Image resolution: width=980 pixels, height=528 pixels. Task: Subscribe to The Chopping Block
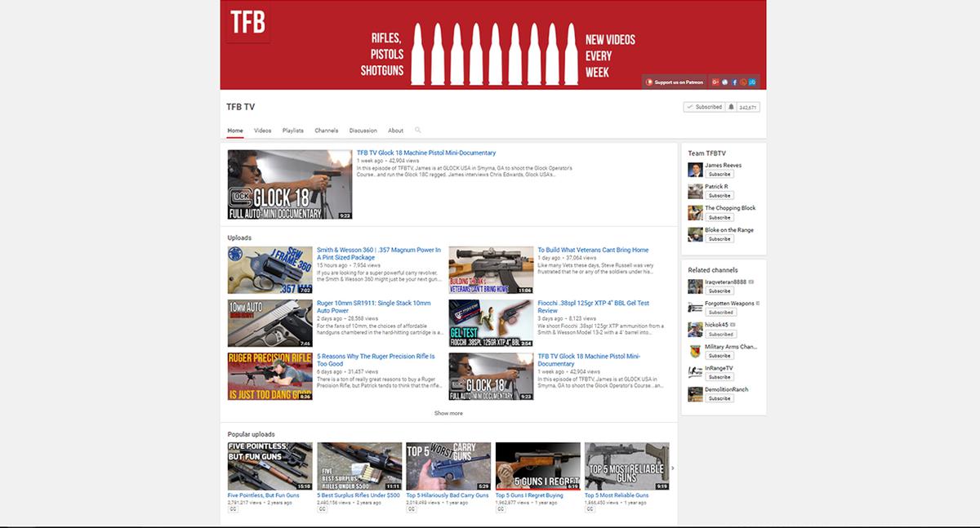(x=719, y=217)
